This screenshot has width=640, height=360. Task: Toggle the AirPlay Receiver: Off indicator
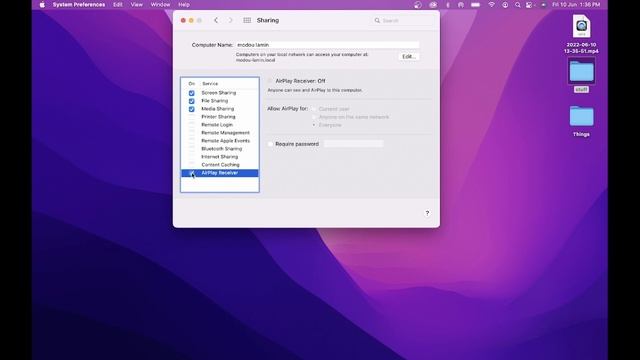click(x=270, y=81)
